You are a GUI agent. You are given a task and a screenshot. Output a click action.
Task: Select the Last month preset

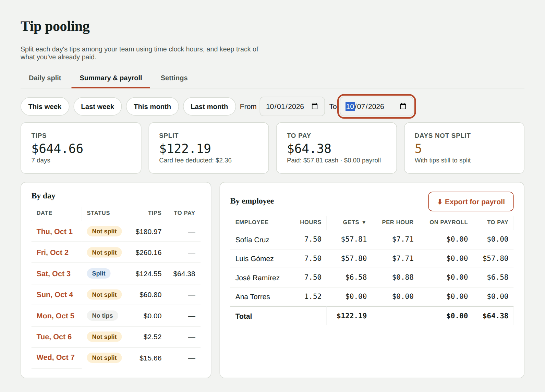click(209, 107)
